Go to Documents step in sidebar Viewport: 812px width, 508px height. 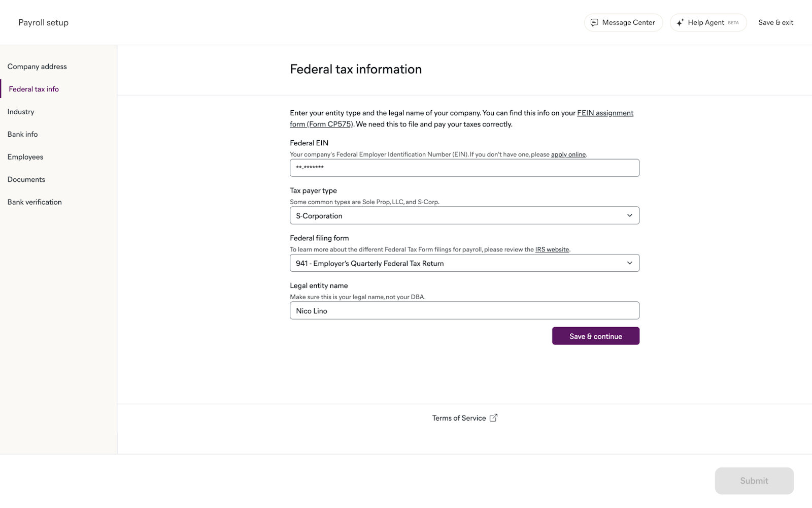[x=26, y=179]
